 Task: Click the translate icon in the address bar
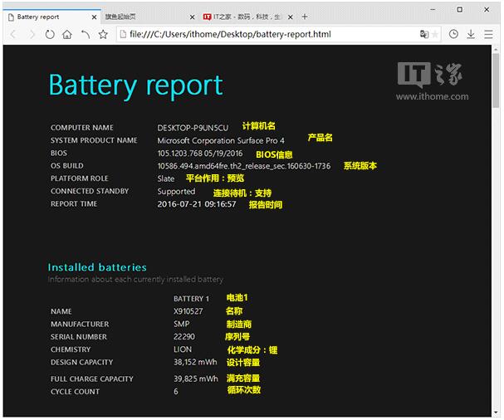(x=423, y=34)
